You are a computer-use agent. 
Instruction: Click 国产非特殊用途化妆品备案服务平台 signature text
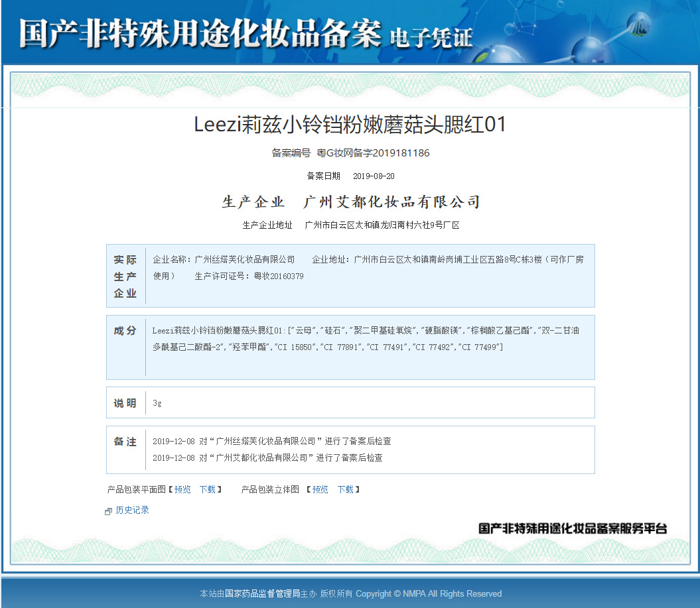(573, 528)
